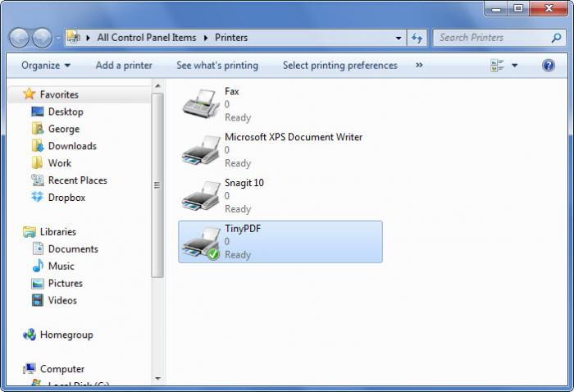Click the Pictures library icon

coord(38,283)
